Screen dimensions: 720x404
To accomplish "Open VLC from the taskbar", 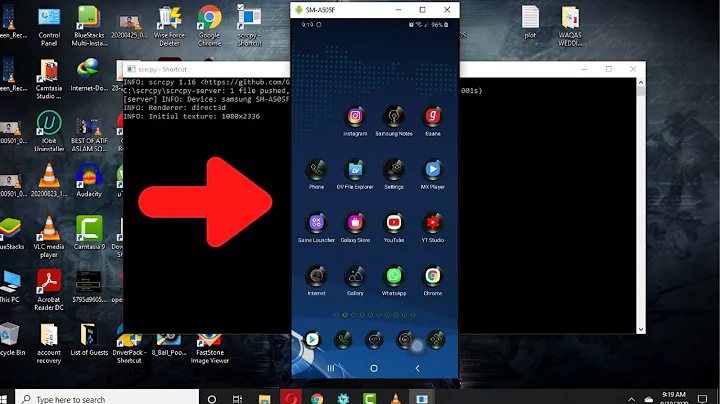I will click(396, 399).
